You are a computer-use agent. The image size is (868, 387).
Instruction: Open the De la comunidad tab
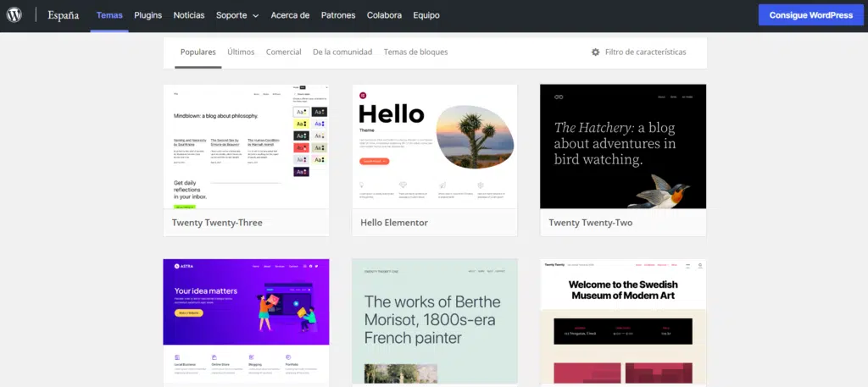(x=342, y=52)
